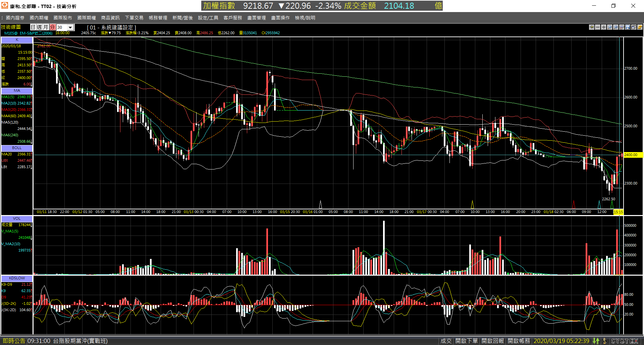Click the interval value field showing 30

[x=62, y=27]
